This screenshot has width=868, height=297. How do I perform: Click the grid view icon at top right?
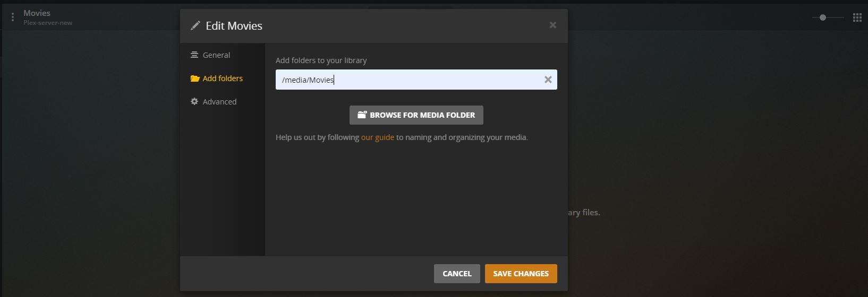click(857, 18)
